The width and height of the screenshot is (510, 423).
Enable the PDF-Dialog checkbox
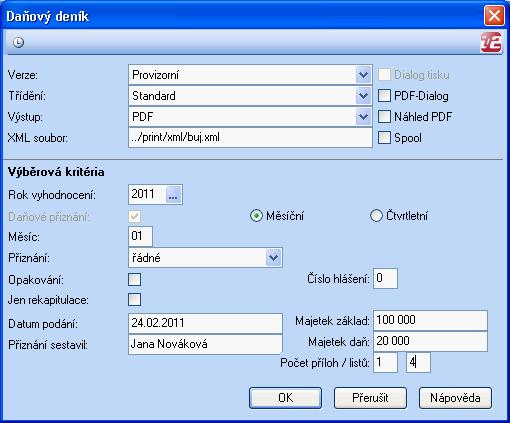click(384, 96)
